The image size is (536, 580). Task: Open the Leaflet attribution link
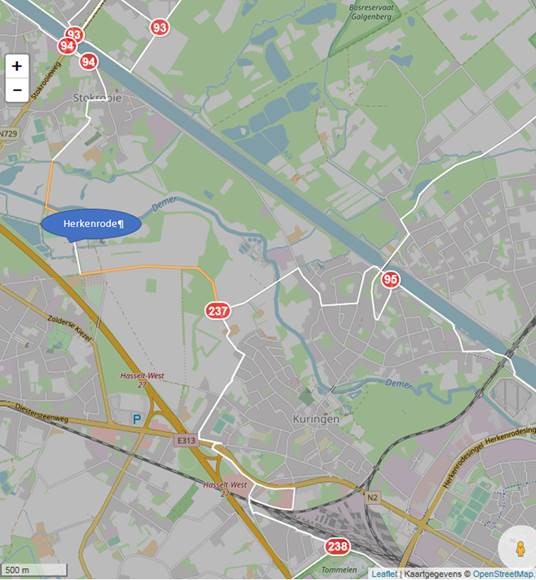(x=384, y=574)
